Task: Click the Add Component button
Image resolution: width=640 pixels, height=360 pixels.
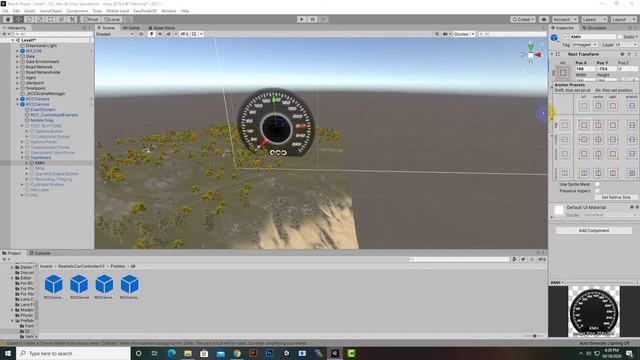Action: click(x=594, y=231)
